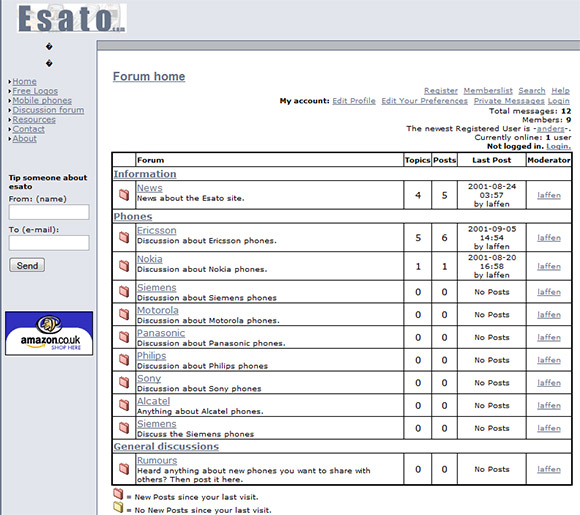Click the folder icon in Motorola row
This screenshot has height=515, width=580.
coord(124,314)
